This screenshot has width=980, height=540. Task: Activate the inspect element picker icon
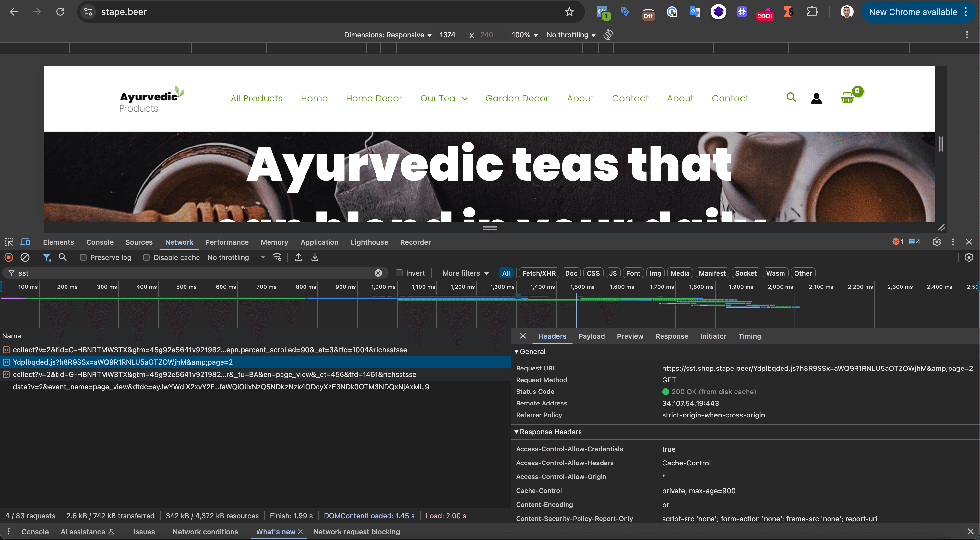click(x=9, y=242)
